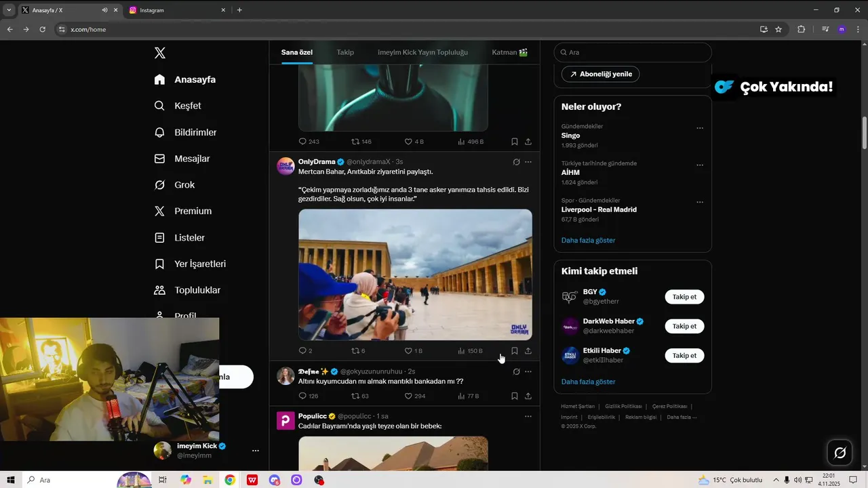The width and height of the screenshot is (868, 488).
Task: Like the top post with 4 B likes
Action: click(414, 142)
